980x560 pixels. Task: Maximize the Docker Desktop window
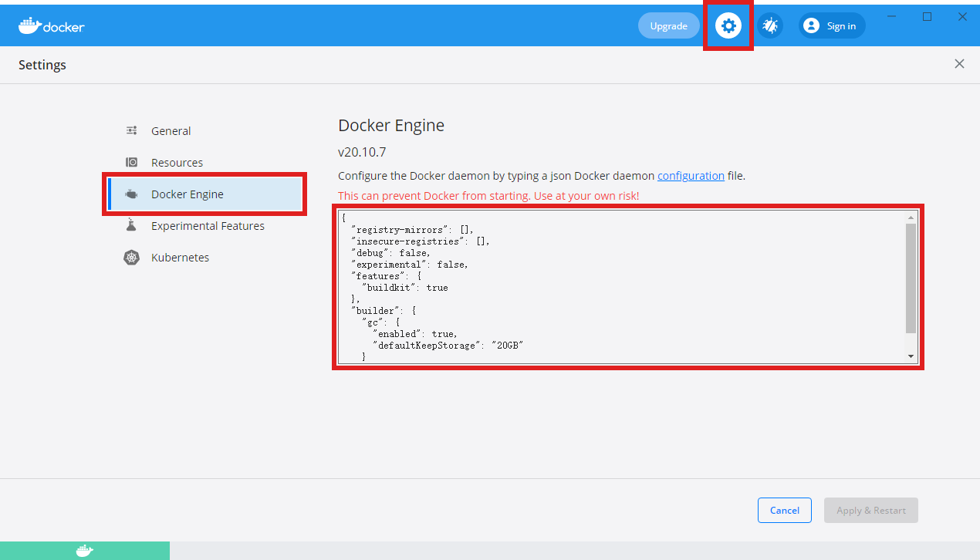coord(928,16)
